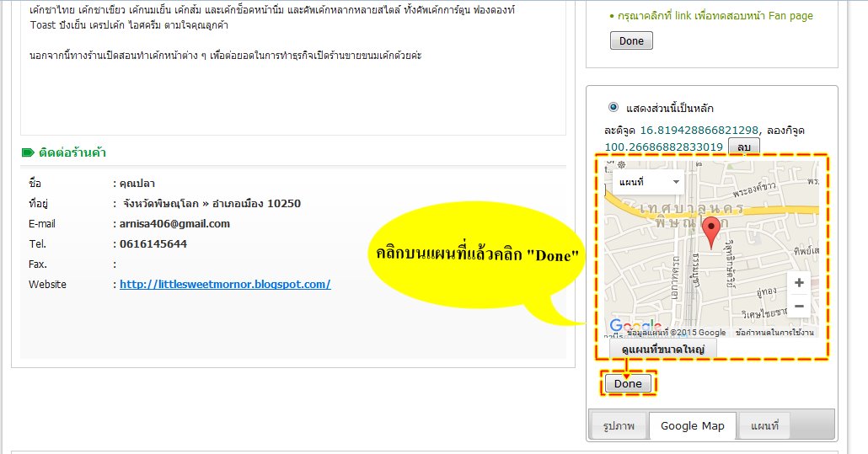Click the latitude value 16.819428866821298
This screenshot has width=868, height=454.
699,130
